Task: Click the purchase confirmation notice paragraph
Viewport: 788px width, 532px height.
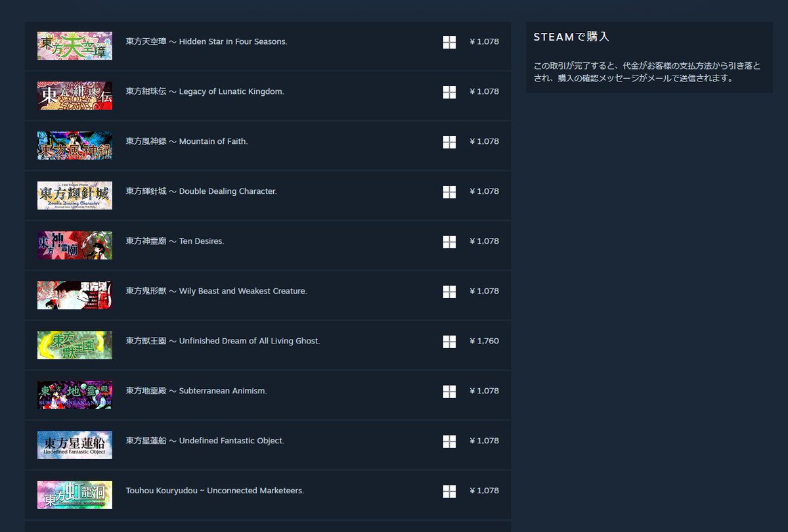Action: point(647,72)
